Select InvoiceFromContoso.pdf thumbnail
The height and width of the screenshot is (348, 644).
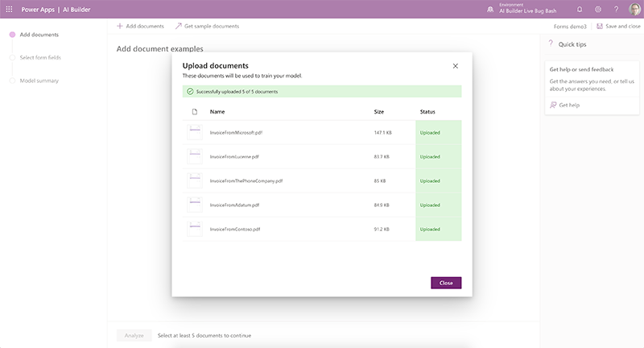(x=195, y=229)
